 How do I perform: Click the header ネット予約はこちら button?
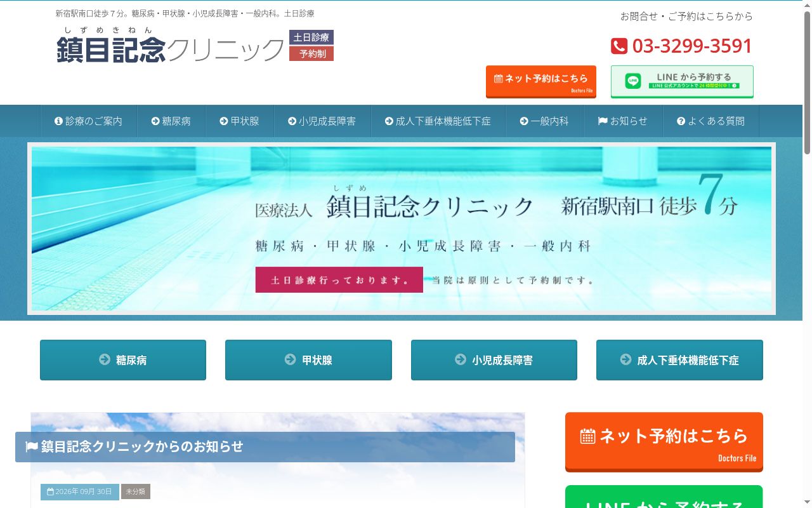tap(541, 81)
